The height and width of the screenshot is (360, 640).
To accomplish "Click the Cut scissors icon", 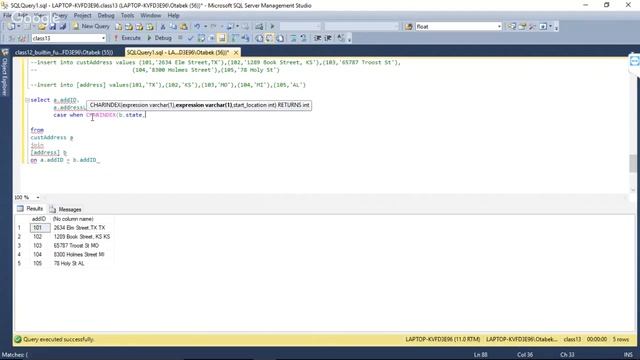I will pyautogui.click(x=163, y=27).
